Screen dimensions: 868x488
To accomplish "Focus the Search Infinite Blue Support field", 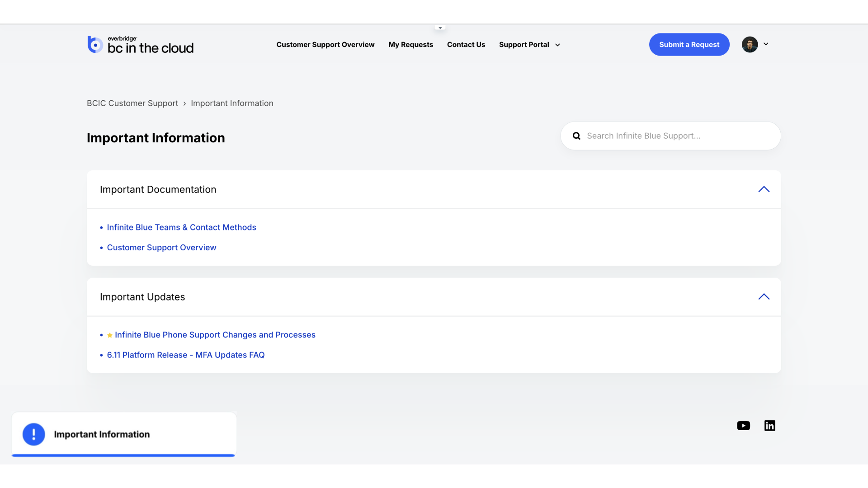I will (670, 136).
